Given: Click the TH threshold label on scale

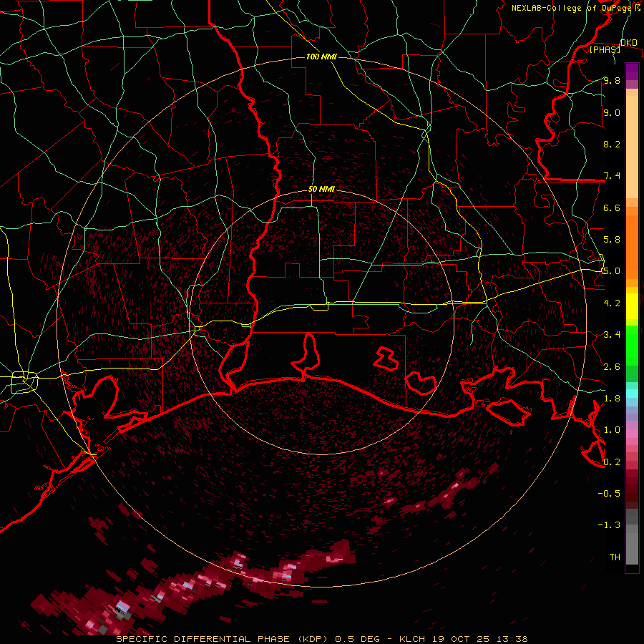Looking at the screenshot, I should [x=615, y=557].
